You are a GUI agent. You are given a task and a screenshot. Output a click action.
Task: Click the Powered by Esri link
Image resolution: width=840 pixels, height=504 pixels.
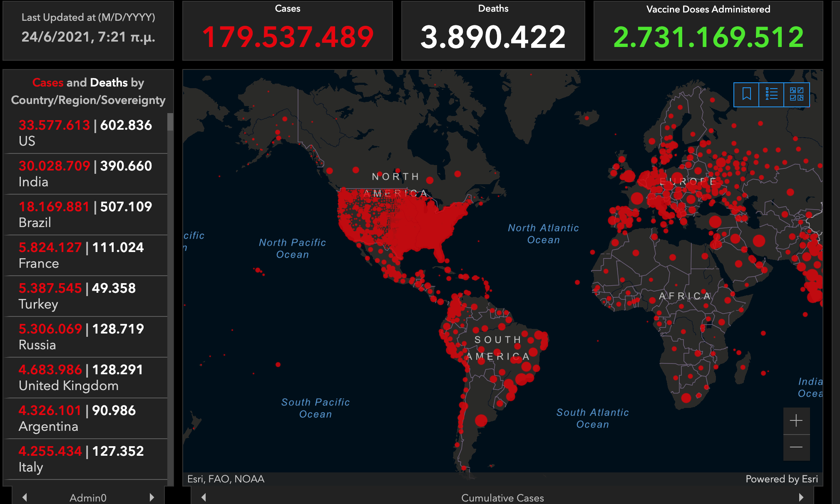point(781,479)
